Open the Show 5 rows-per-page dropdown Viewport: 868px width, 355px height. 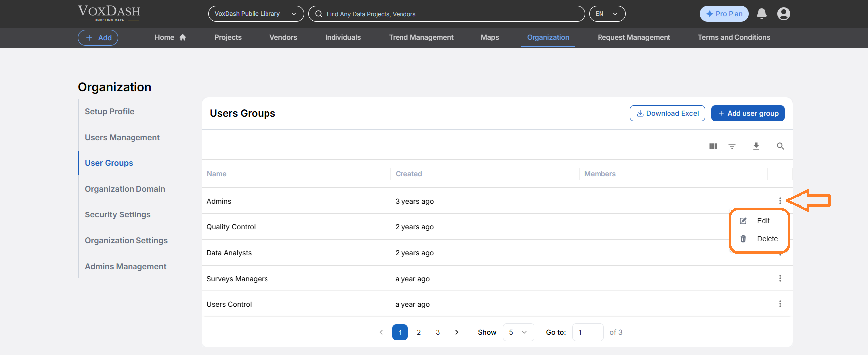tap(518, 332)
